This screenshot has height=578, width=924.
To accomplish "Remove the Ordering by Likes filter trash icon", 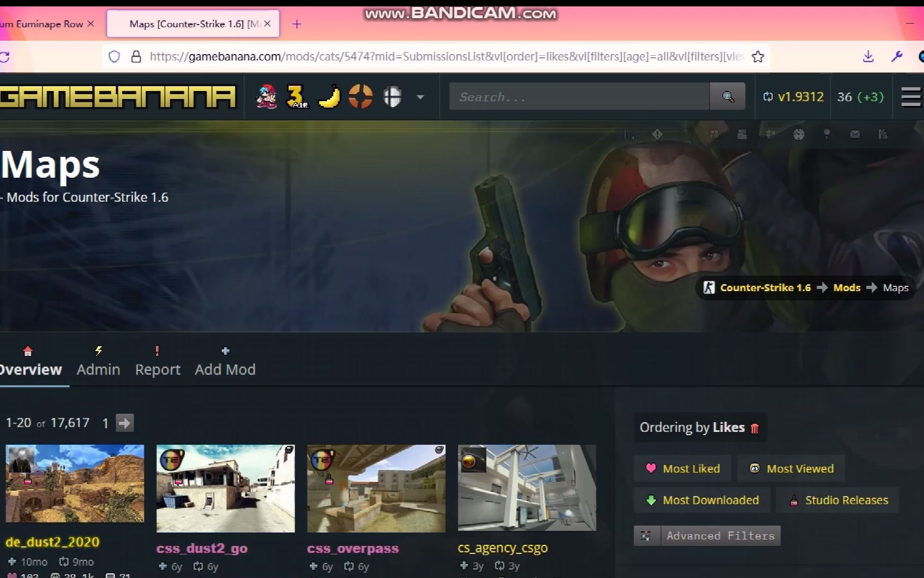I will tap(754, 428).
